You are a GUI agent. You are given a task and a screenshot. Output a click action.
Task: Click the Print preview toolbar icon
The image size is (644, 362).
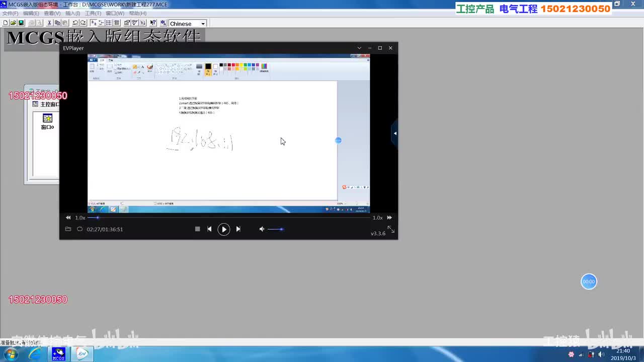[x=39, y=23]
